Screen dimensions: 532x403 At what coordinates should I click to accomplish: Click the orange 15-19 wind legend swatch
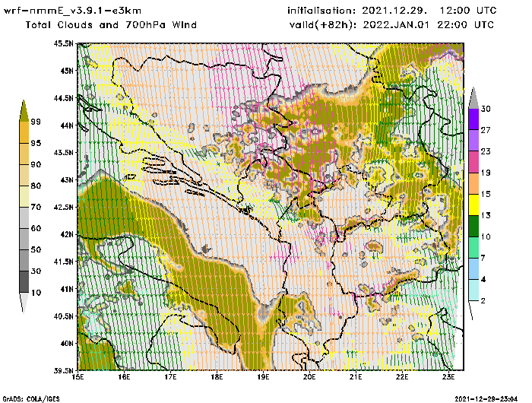click(x=473, y=183)
